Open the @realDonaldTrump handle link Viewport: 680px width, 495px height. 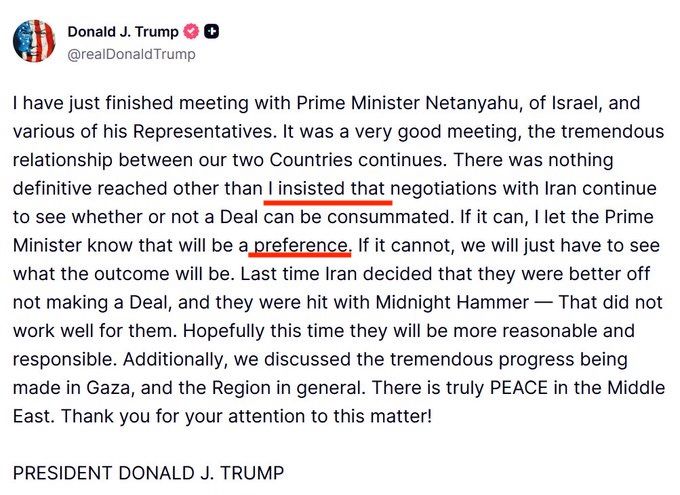(131, 54)
